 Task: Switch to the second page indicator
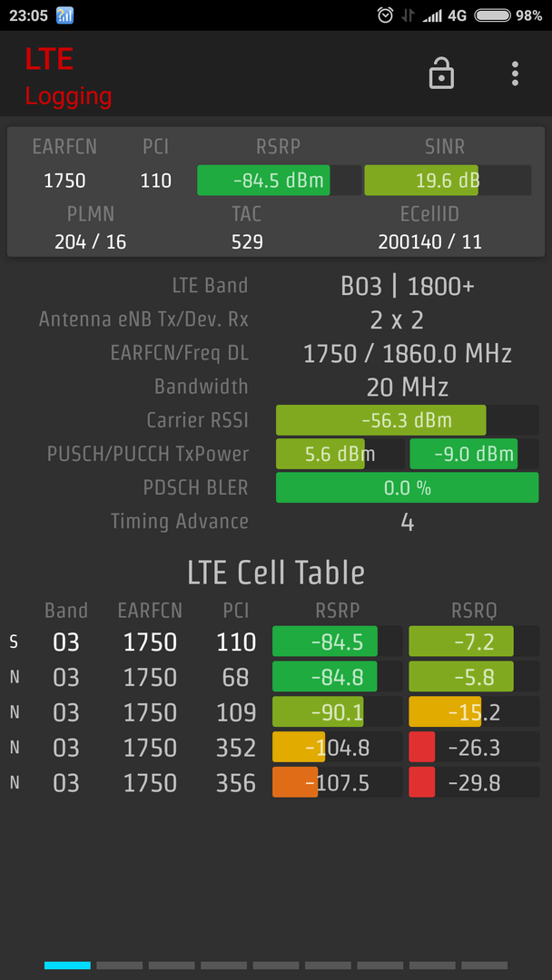[x=119, y=965]
